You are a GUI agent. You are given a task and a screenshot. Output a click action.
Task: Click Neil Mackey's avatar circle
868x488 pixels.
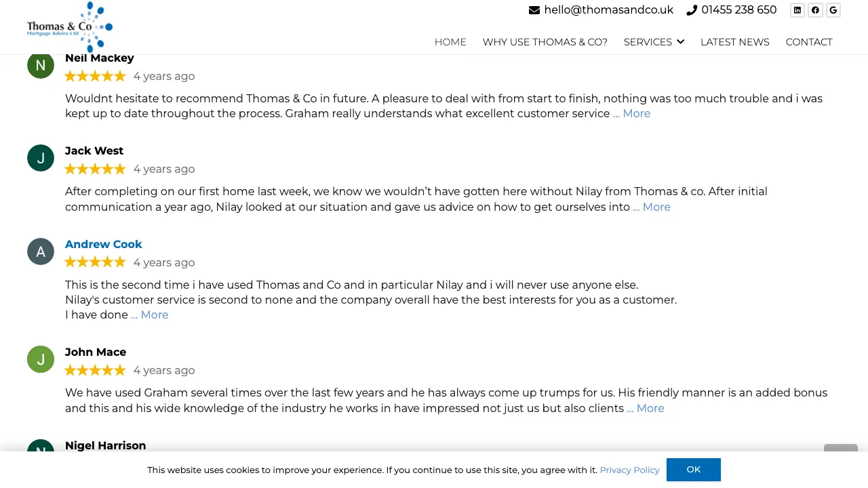(x=40, y=65)
